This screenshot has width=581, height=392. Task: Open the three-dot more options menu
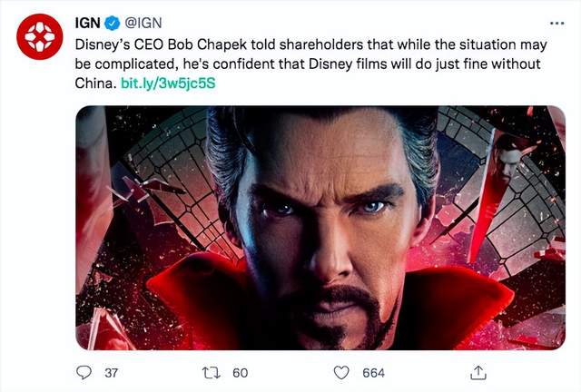pos(556,22)
